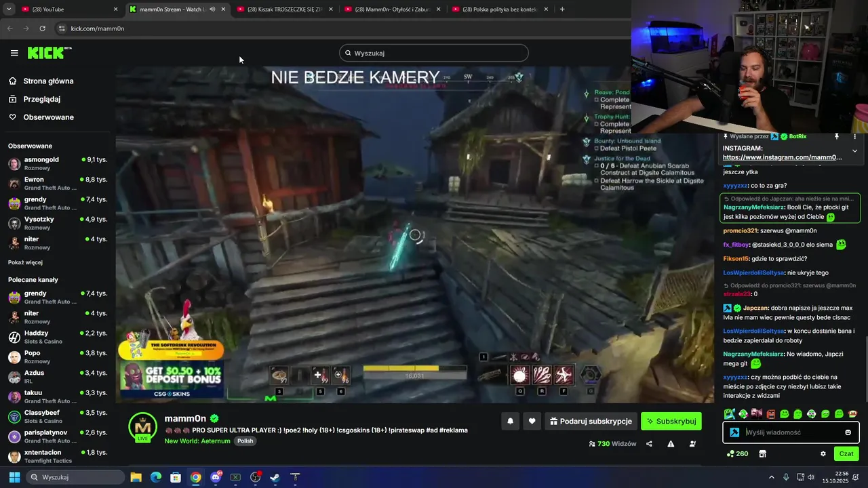Click the green Subskrybuj button
The width and height of the screenshot is (868, 488).
[671, 421]
